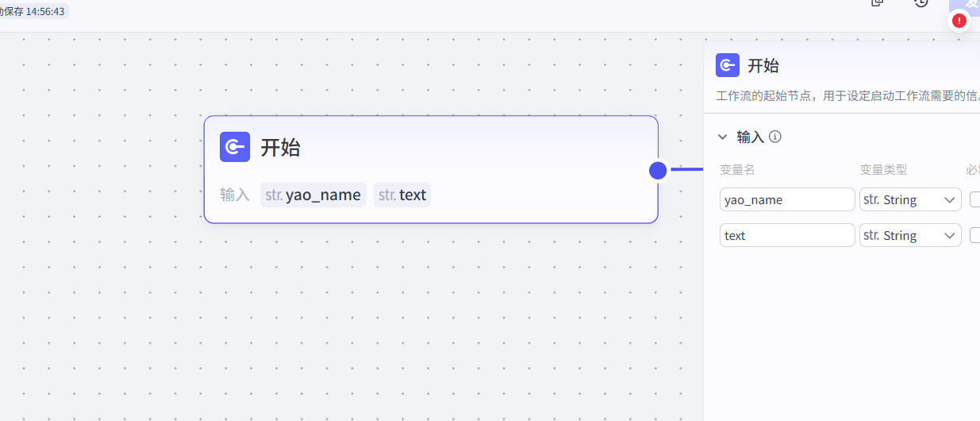This screenshot has width=980, height=421.
Task: Click the text variable name field
Action: [x=786, y=235]
